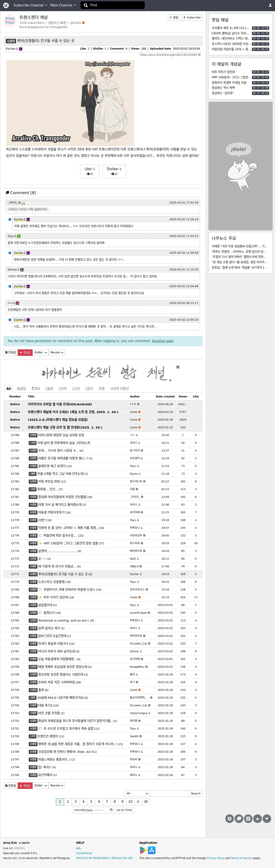The width and height of the screenshot is (275, 868).
Task: Click the search magnifier icon in Find box
Action: pyautogui.click(x=86, y=5)
